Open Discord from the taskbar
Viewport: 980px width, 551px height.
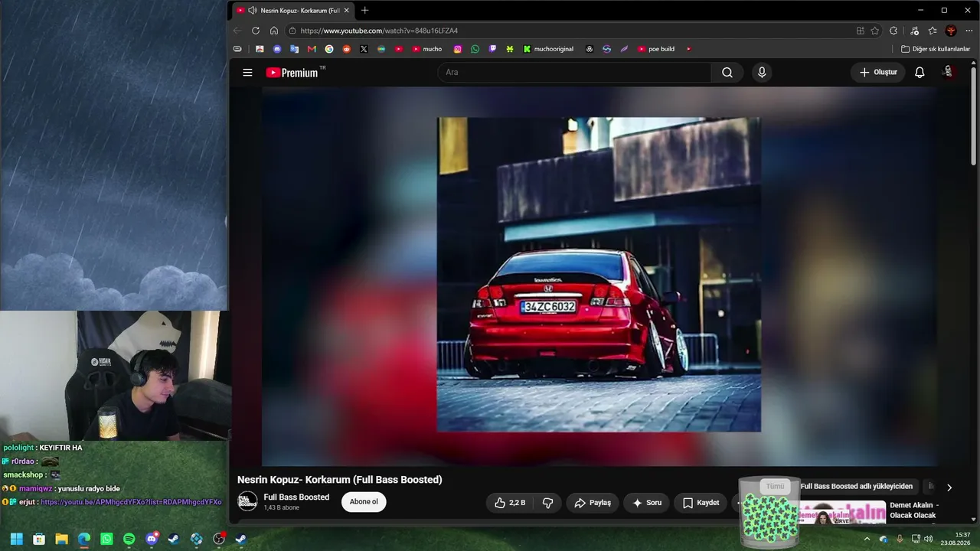click(152, 539)
